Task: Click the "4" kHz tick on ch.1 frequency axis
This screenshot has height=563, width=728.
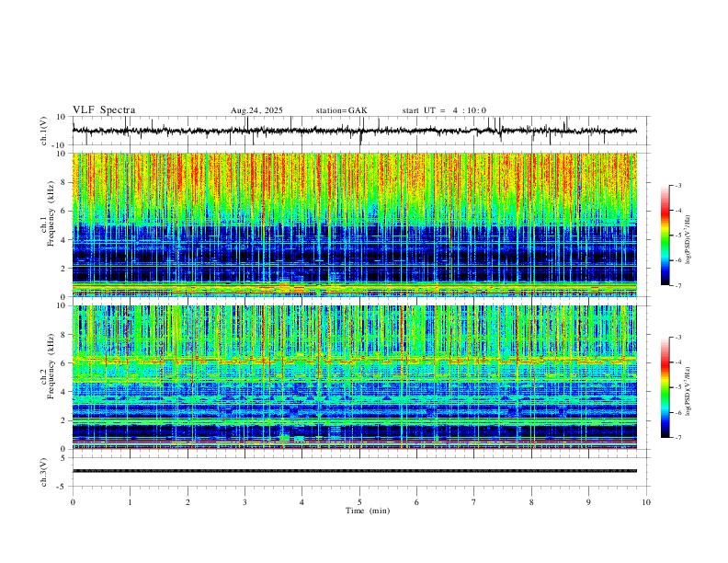Action: tap(64, 240)
